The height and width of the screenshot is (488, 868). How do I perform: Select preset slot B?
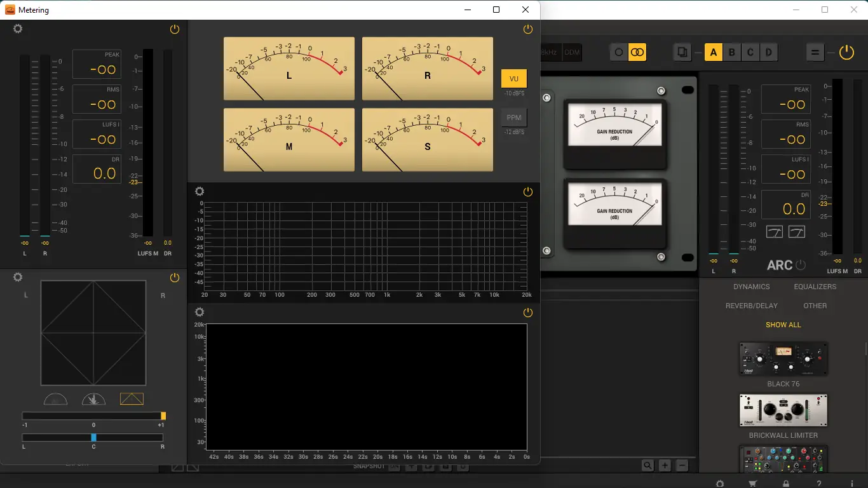click(732, 52)
